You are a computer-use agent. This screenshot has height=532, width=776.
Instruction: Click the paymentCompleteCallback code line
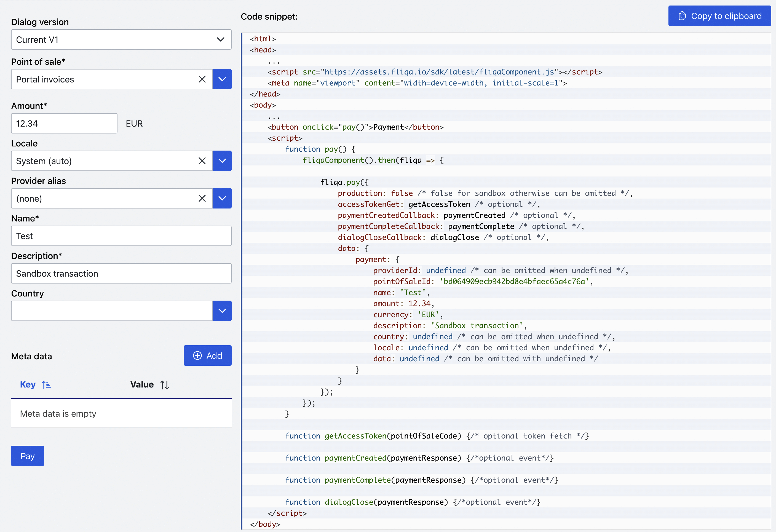click(x=461, y=226)
